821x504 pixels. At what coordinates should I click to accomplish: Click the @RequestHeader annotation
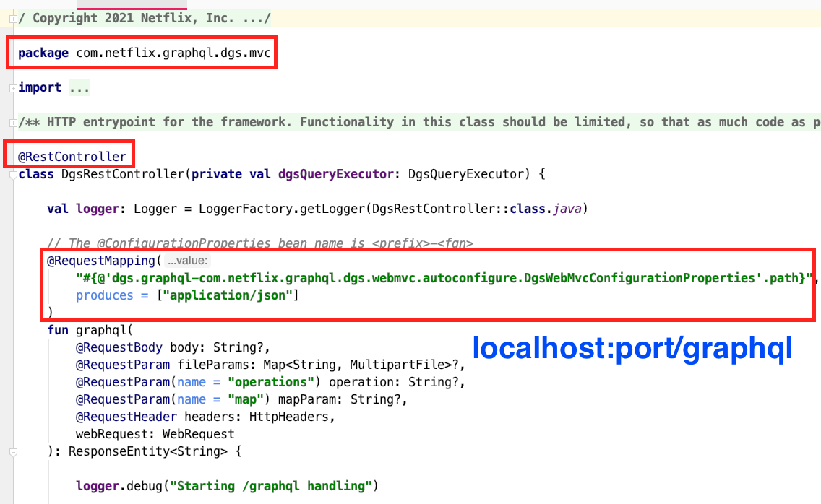[126, 416]
